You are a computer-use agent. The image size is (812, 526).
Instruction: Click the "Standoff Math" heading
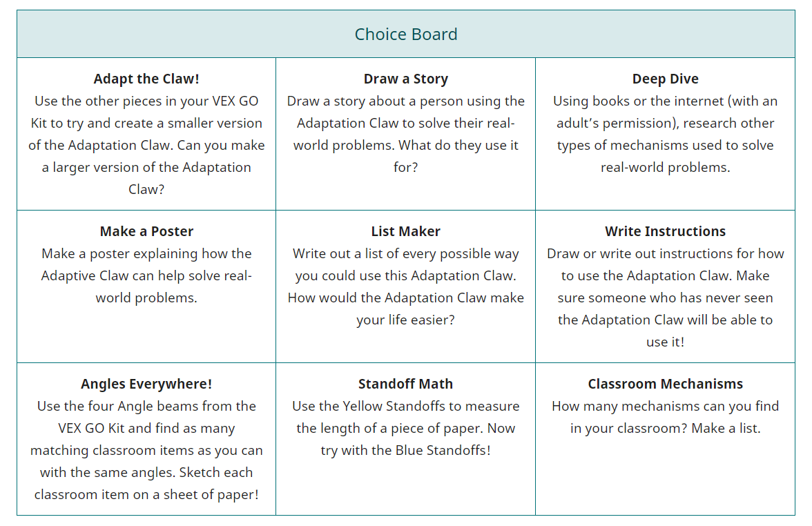click(406, 384)
